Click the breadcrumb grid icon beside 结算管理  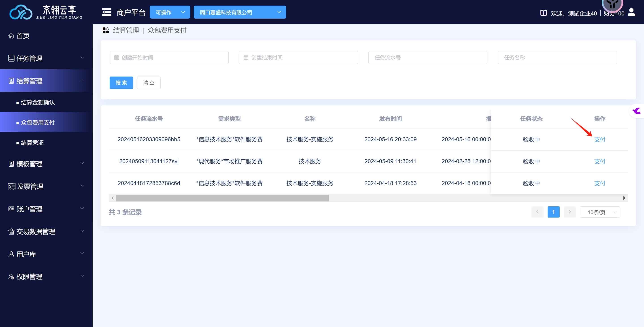(x=106, y=30)
